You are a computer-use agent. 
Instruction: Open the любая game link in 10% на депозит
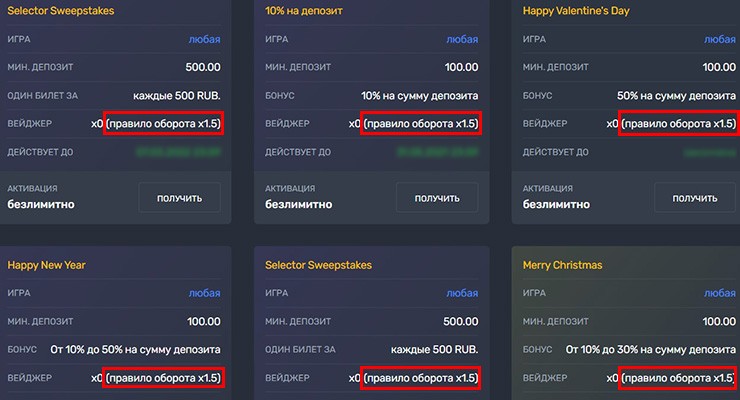462,39
